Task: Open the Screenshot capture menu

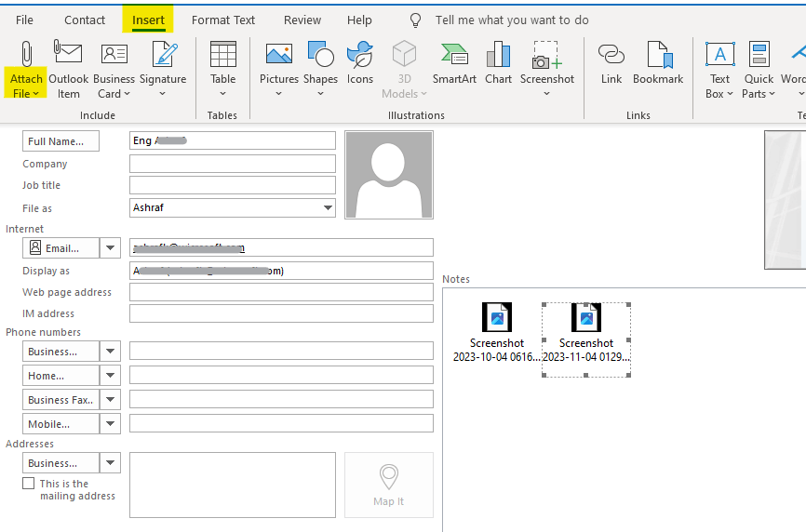Action: point(547,70)
